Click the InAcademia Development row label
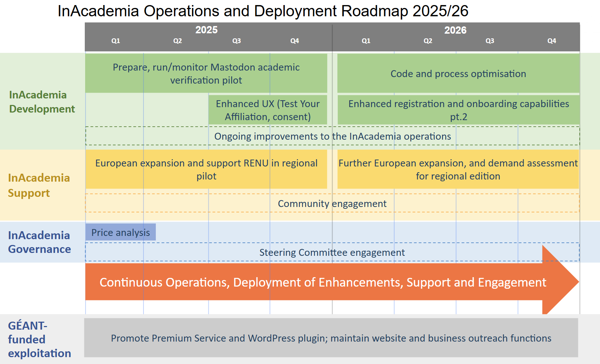 coord(42,102)
